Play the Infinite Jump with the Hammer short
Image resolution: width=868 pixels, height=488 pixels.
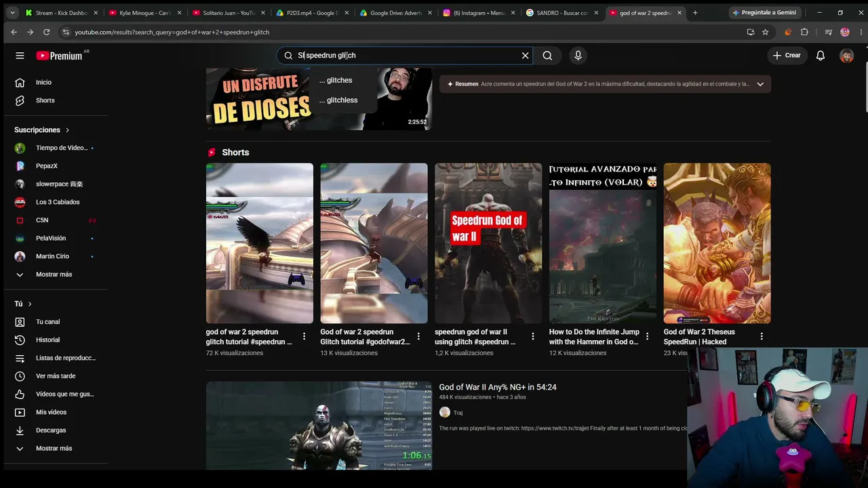(x=603, y=243)
